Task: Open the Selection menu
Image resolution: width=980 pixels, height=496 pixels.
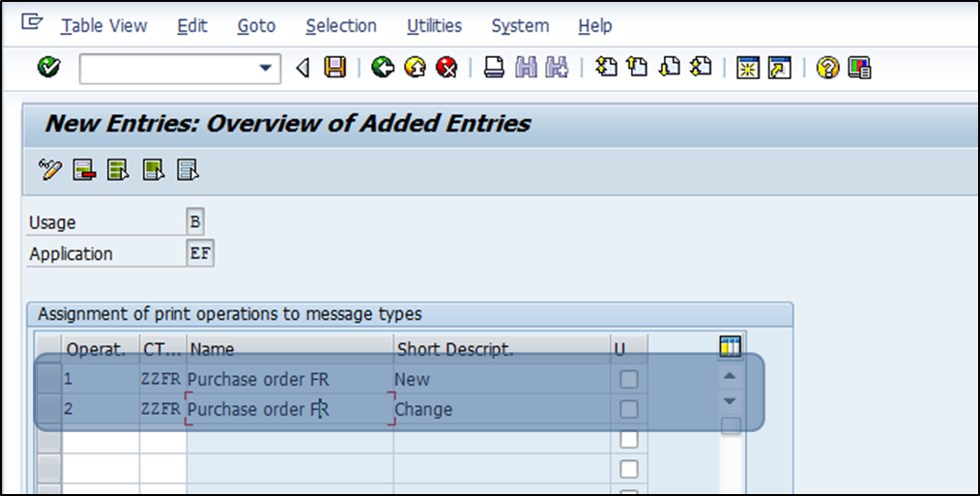Action: pyautogui.click(x=341, y=26)
